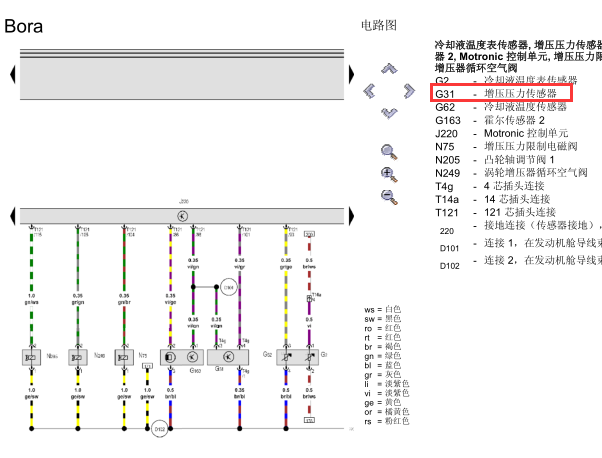The width and height of the screenshot is (602, 458).
Task: Select legend row T4g 4 芯插头连接
Action: coord(490,186)
